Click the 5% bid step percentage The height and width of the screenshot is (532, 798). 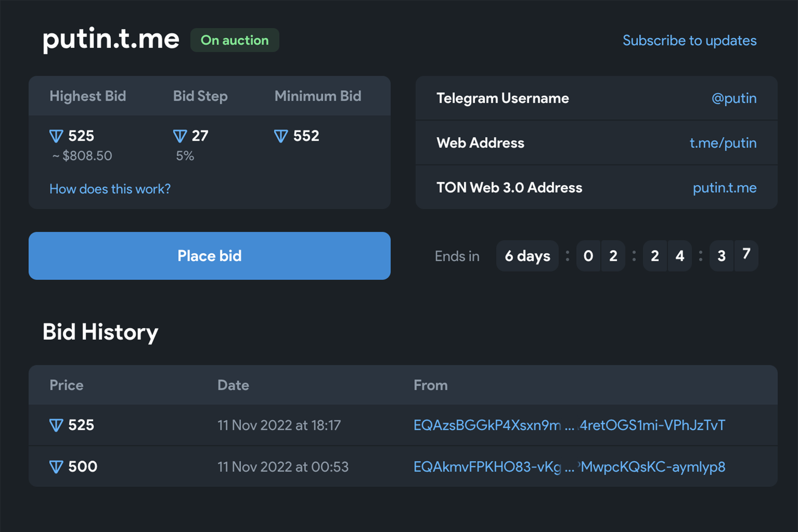(x=185, y=156)
